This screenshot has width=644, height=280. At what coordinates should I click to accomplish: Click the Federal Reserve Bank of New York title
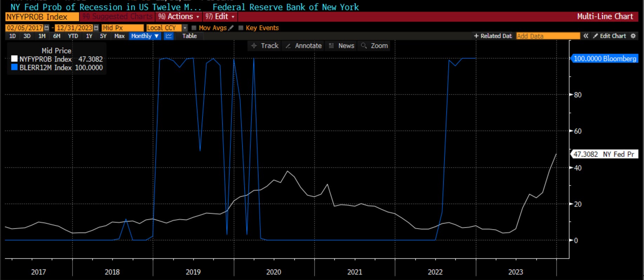pyautogui.click(x=286, y=7)
